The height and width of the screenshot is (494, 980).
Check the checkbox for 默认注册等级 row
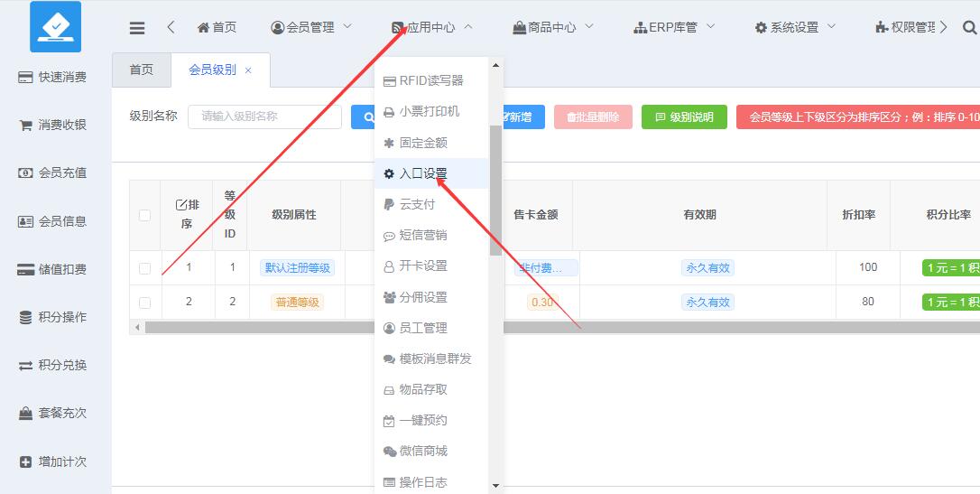point(145,268)
